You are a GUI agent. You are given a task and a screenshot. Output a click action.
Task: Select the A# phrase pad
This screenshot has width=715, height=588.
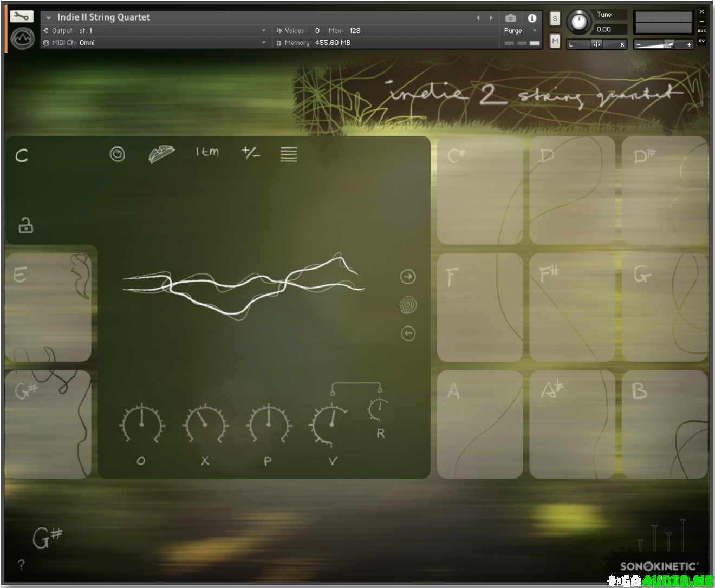(x=573, y=424)
